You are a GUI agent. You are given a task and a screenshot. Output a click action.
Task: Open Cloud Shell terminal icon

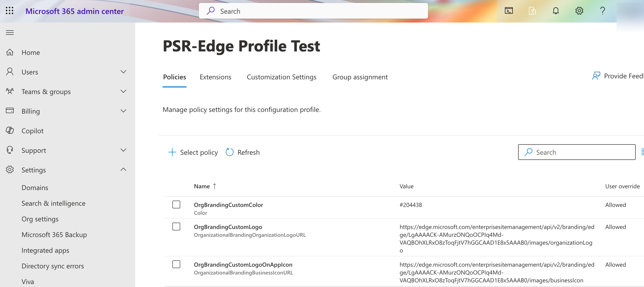coord(509,11)
